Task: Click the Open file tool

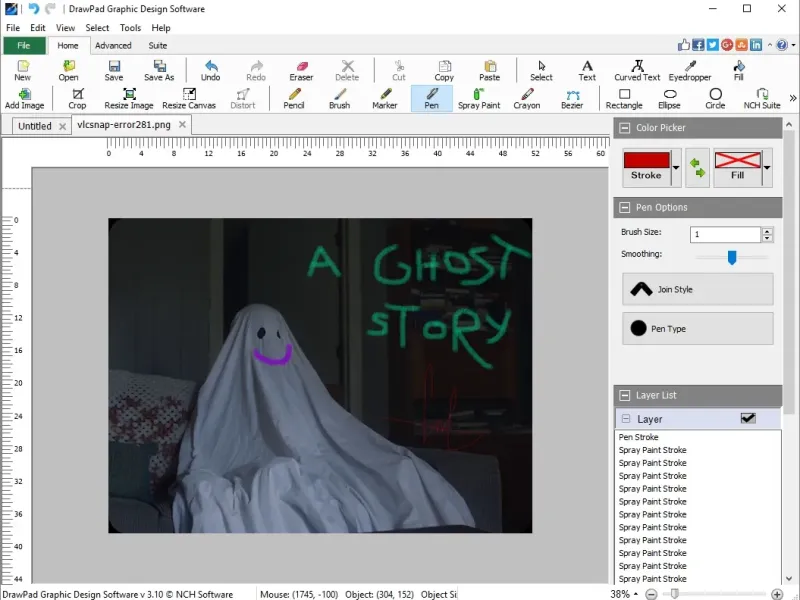Action: 68,70
